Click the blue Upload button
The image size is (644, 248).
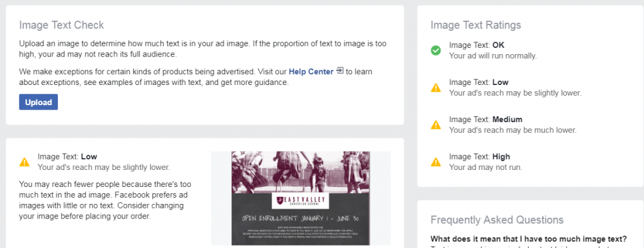[x=38, y=102]
